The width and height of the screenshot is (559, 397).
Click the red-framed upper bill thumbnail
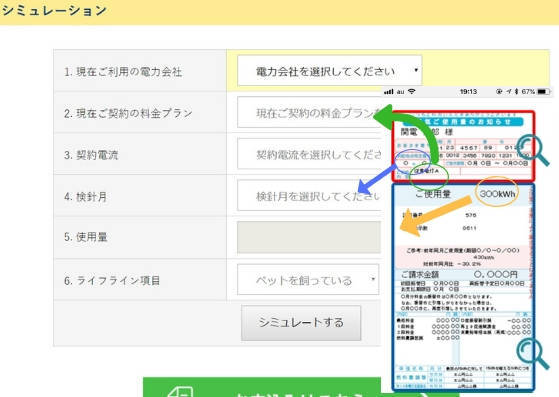point(463,146)
